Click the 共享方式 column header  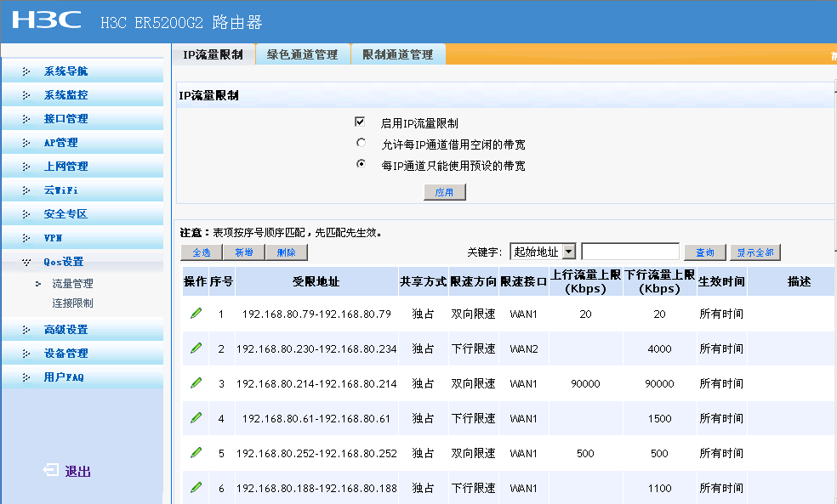point(424,281)
